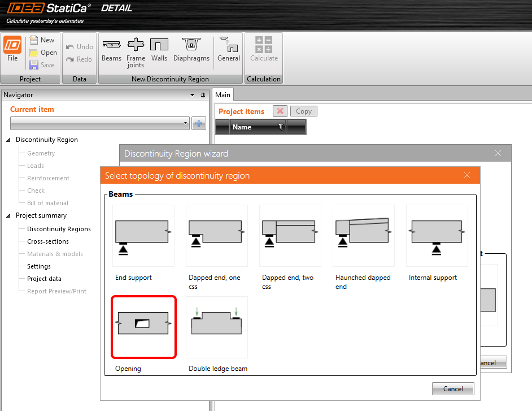Click the Name column filter icon
This screenshot has width=532, height=411.
pos(281,127)
